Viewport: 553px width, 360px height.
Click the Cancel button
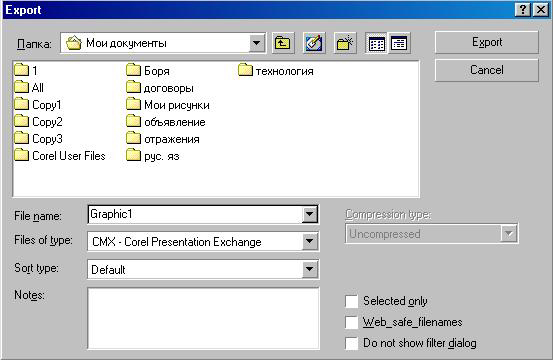click(487, 70)
